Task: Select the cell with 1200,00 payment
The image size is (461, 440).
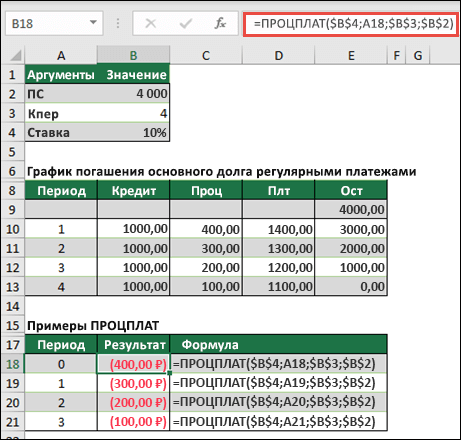Action: pyautogui.click(x=279, y=267)
